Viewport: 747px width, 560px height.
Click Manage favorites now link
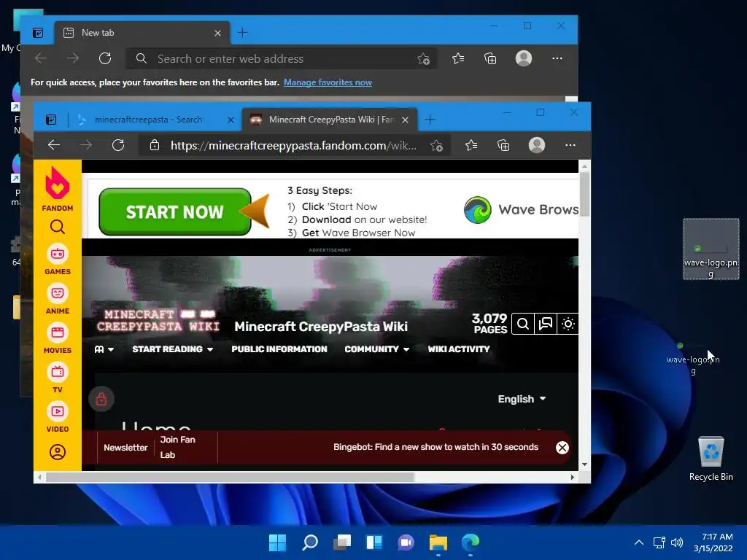[x=328, y=82]
